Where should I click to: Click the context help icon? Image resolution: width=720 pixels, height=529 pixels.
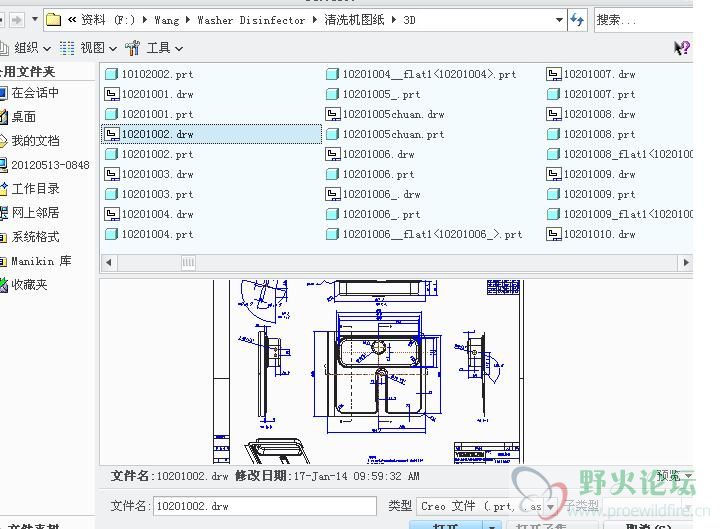(682, 48)
